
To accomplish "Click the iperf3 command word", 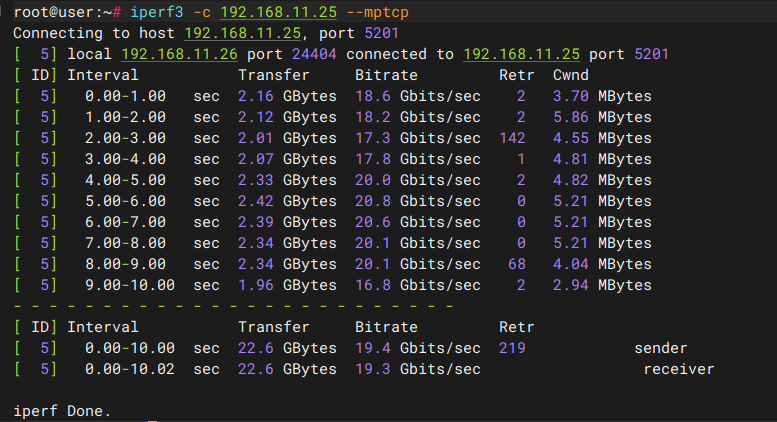I will (157, 12).
